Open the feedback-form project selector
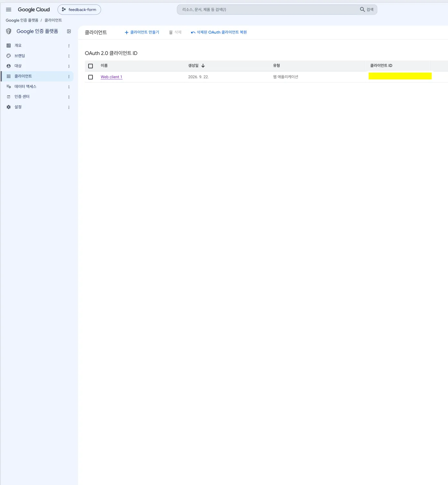Image resolution: width=448 pixels, height=485 pixels. (x=79, y=10)
